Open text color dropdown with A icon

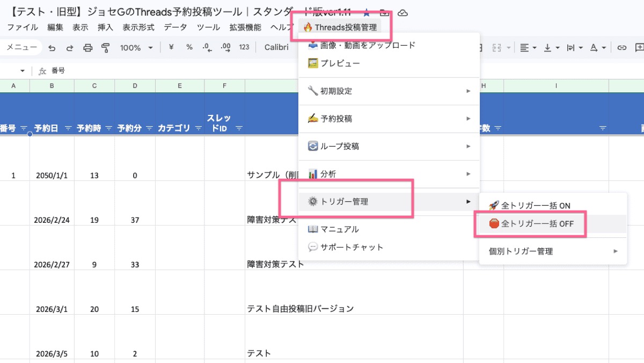(x=598, y=48)
